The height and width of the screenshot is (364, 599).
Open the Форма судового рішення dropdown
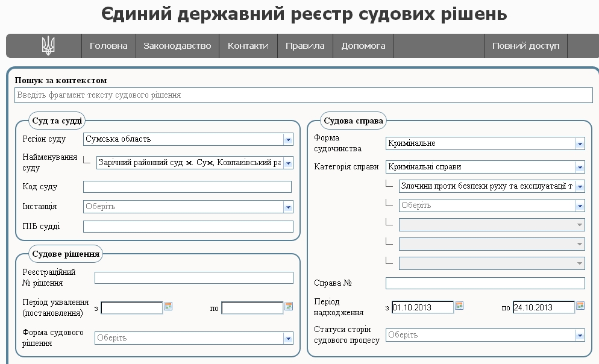pyautogui.click(x=287, y=338)
